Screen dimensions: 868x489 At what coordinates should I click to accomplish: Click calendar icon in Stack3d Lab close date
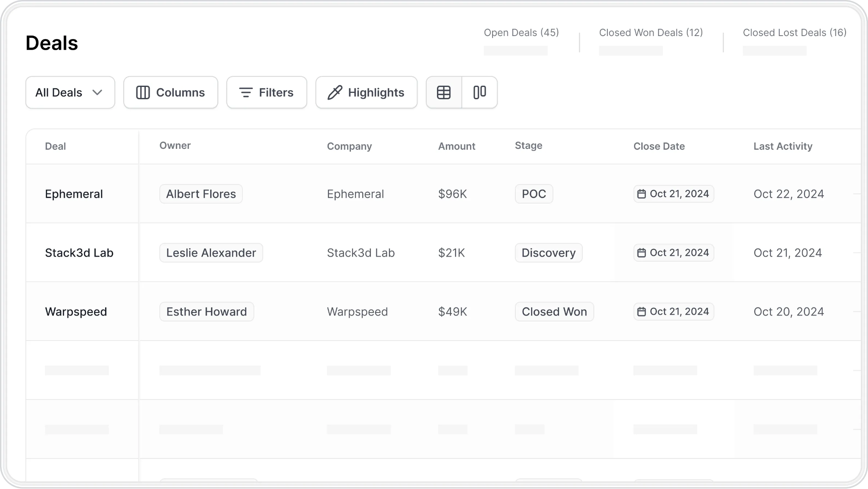click(642, 253)
